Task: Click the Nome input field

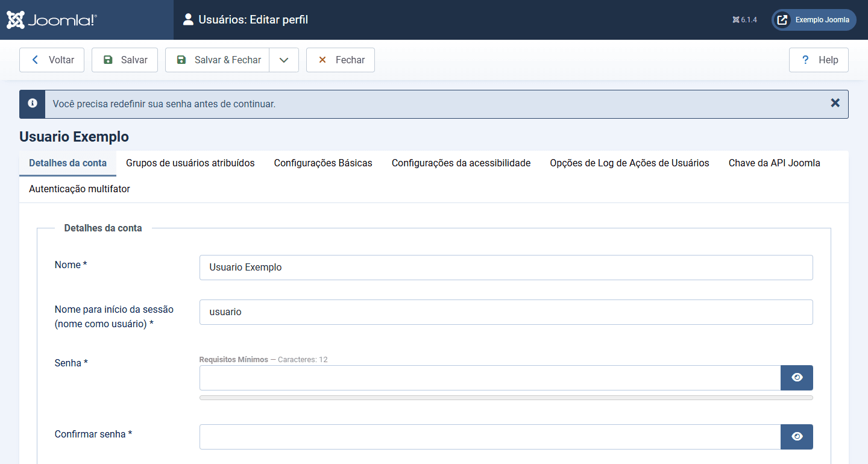Action: click(x=506, y=268)
